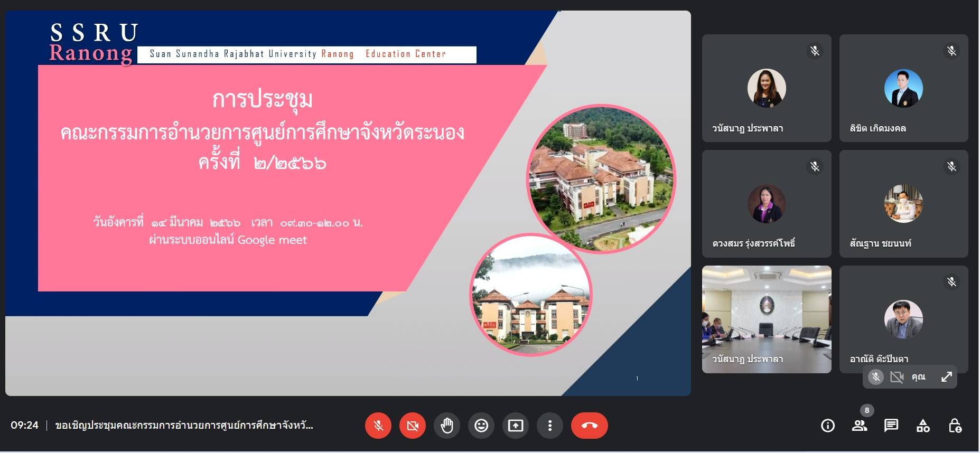Open host controls lock icon
Viewport: 980px width, 453px height.
click(x=955, y=426)
